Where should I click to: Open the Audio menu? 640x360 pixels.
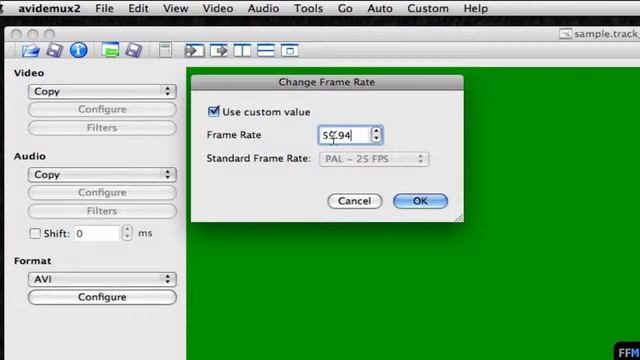click(263, 8)
